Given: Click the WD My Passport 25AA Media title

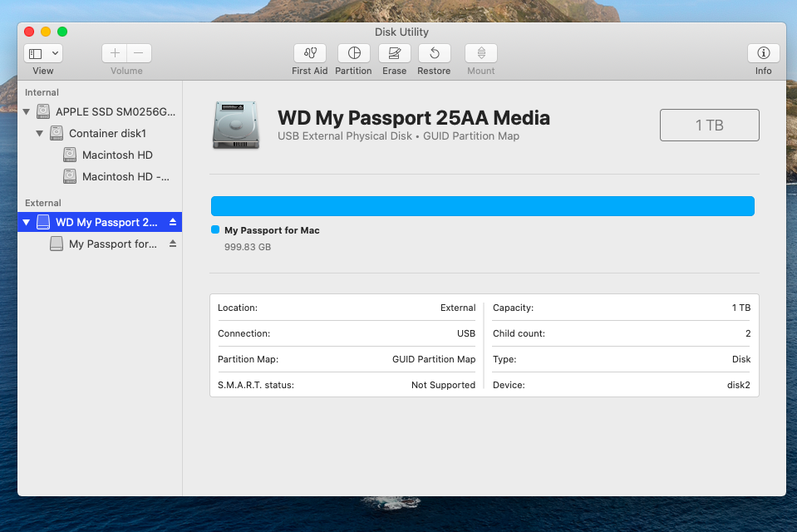Looking at the screenshot, I should 414,117.
